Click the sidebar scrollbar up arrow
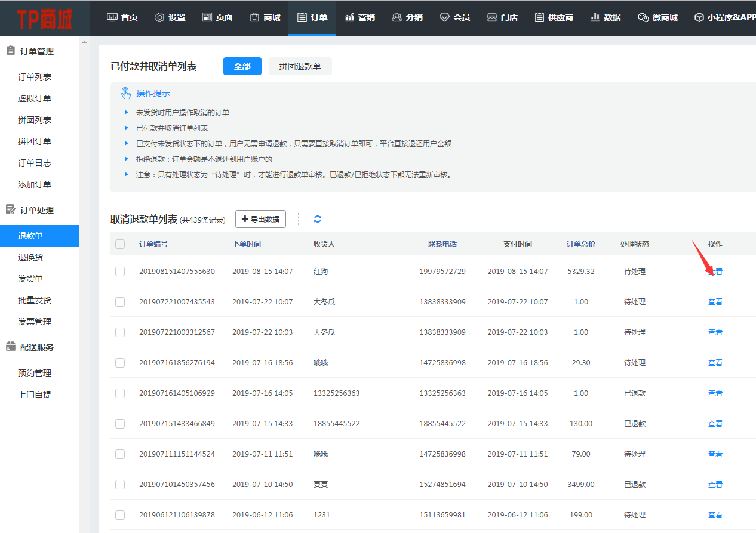The width and height of the screenshot is (756, 533). coord(84,42)
